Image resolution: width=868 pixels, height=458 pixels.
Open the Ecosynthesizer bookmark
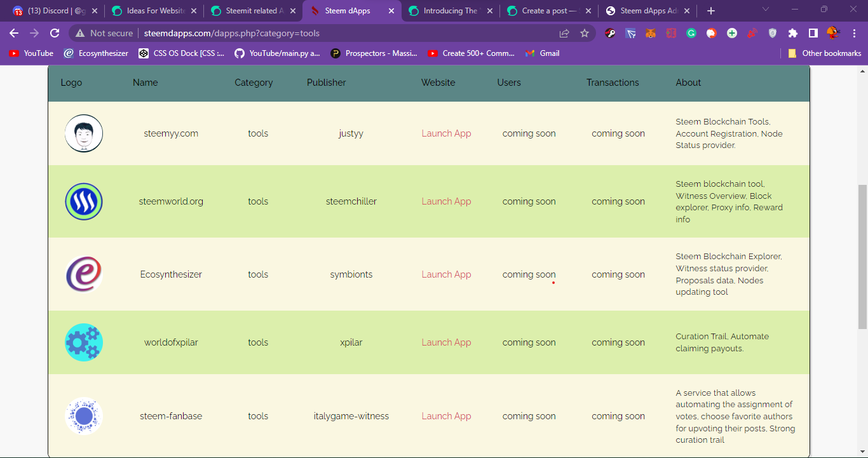(97, 53)
